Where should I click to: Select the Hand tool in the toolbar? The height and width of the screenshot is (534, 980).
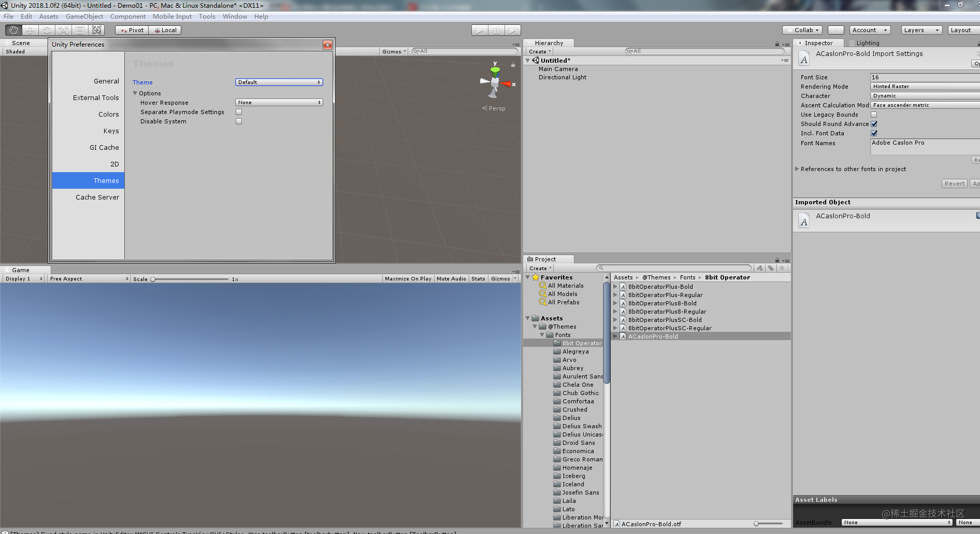point(13,30)
